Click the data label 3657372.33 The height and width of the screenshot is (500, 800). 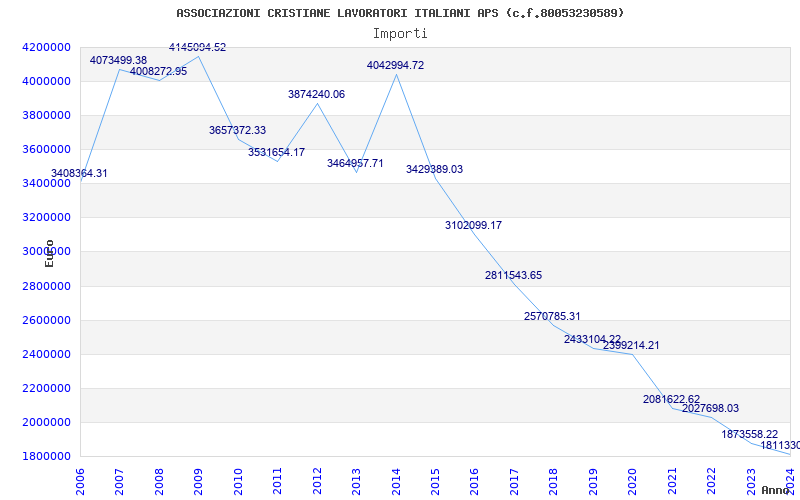[x=237, y=131]
